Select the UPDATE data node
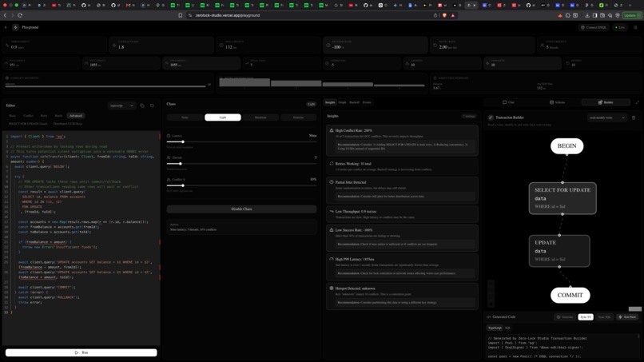The height and width of the screenshot is (362, 644). tap(559, 251)
